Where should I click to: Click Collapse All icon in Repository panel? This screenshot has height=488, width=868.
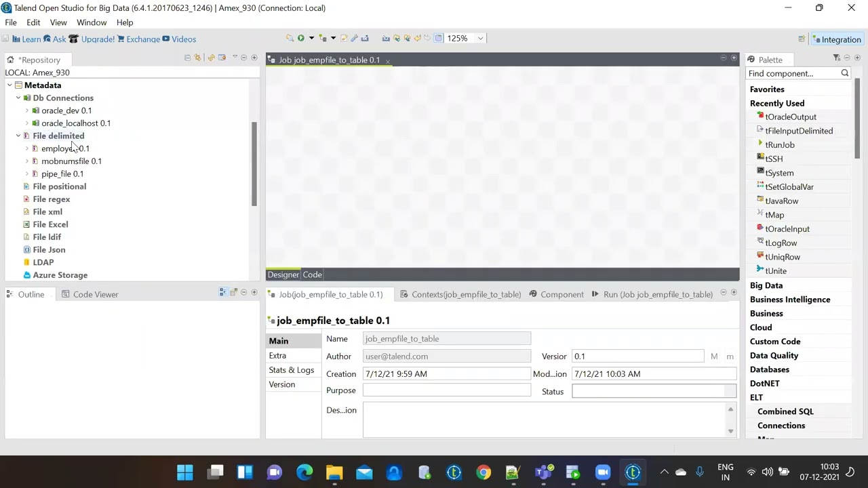(187, 58)
